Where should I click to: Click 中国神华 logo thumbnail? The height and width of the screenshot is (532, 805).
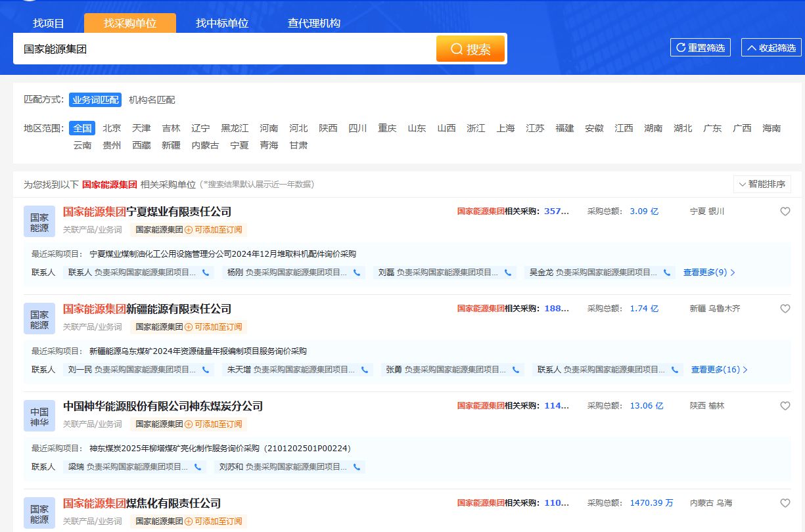click(x=39, y=416)
